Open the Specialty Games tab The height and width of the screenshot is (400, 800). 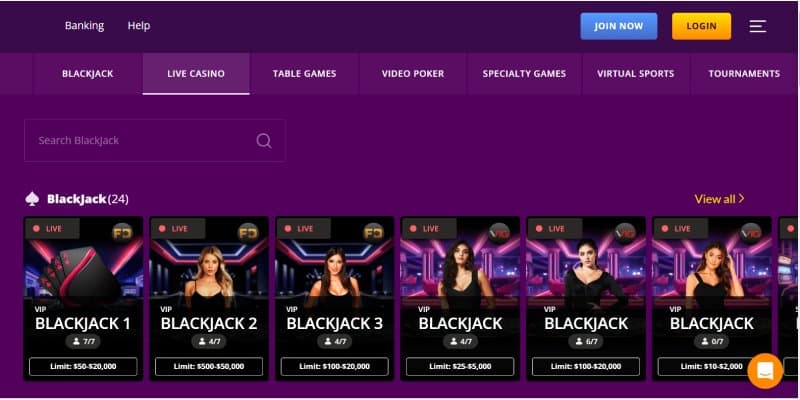click(x=524, y=74)
